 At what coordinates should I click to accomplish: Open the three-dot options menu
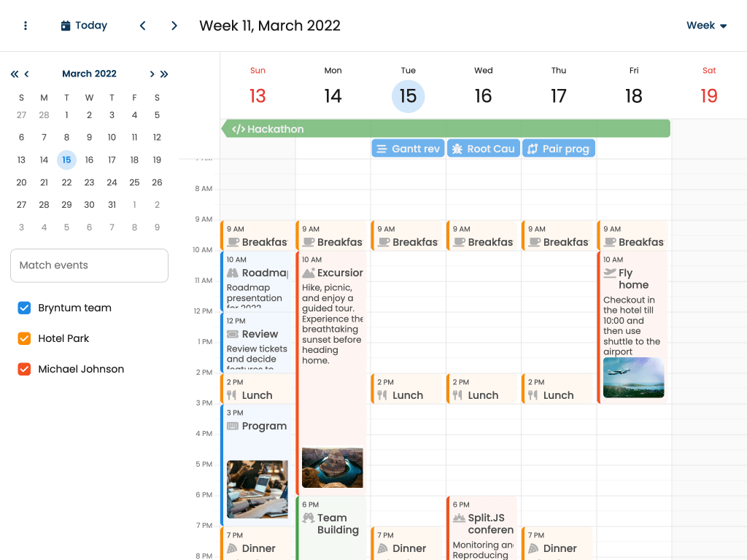(26, 26)
